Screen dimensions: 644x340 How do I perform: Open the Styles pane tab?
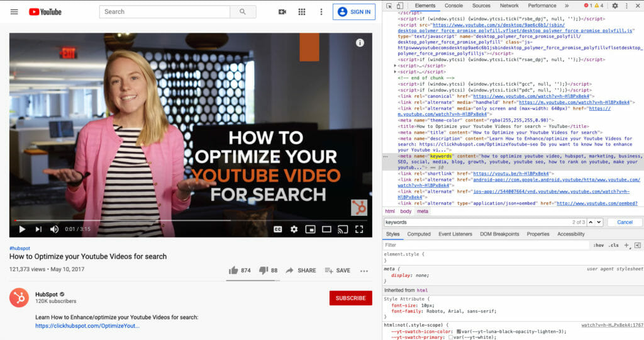click(392, 234)
